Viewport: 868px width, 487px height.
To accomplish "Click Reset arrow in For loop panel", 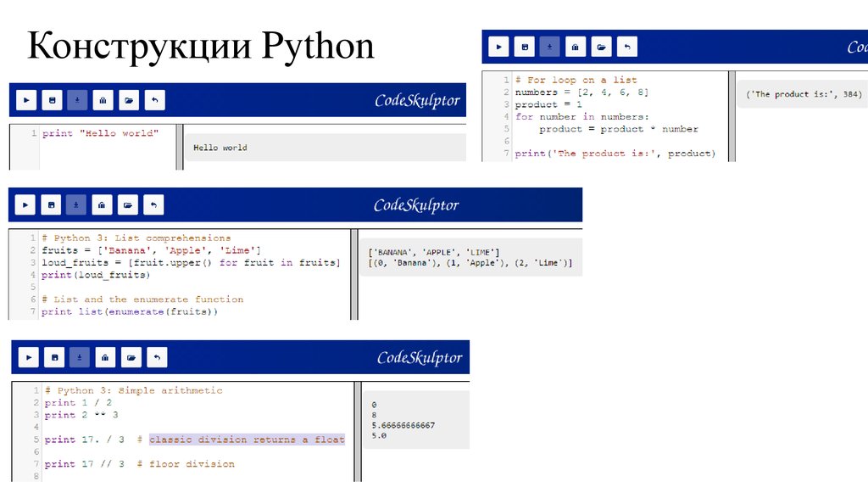I will pos(627,48).
